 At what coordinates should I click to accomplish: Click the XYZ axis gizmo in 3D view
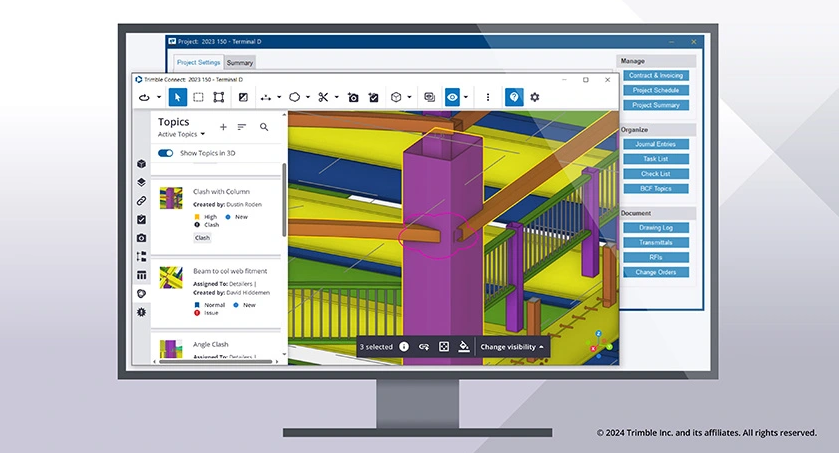click(601, 342)
